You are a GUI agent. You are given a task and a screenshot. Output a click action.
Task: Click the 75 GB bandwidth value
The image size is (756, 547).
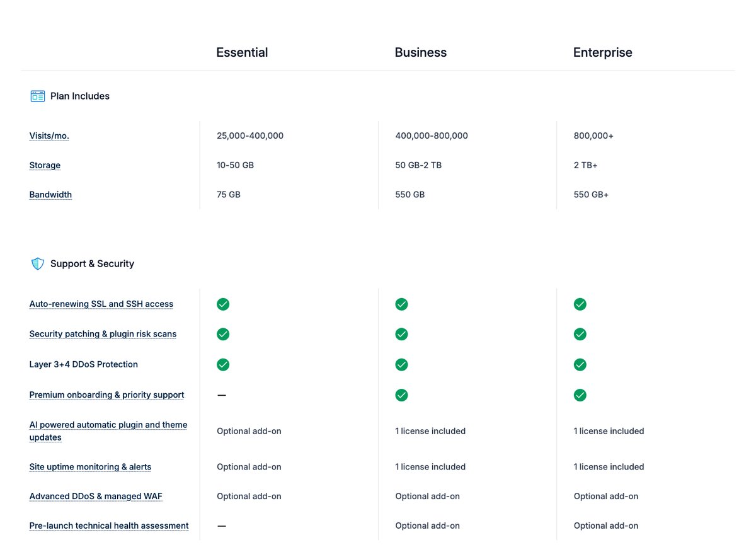tap(229, 195)
